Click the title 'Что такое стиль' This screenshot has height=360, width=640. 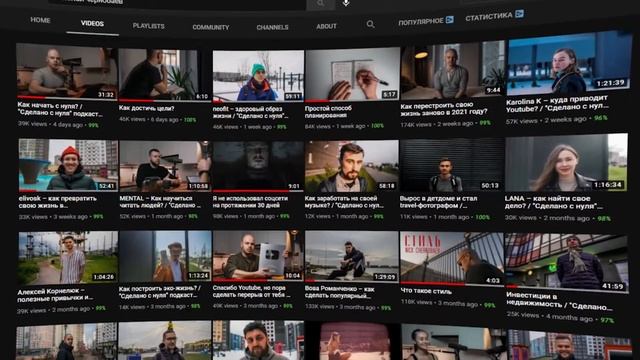click(426, 291)
